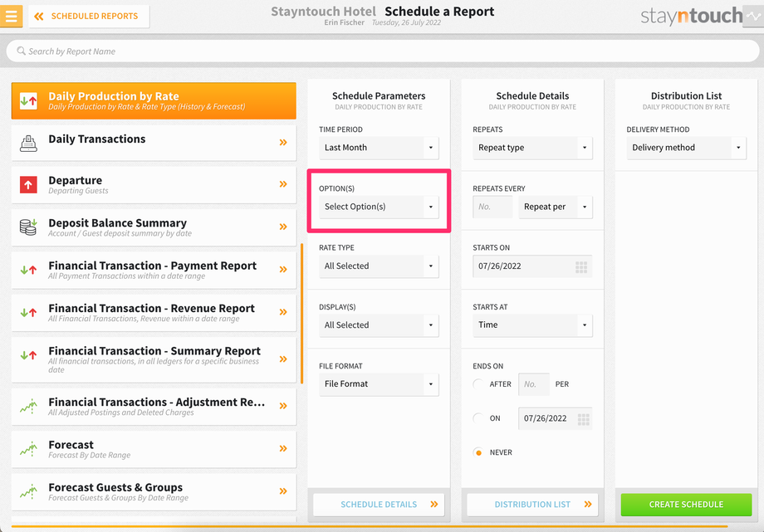The width and height of the screenshot is (764, 532).
Task: Click the green Create Schedule button
Action: 686,505
